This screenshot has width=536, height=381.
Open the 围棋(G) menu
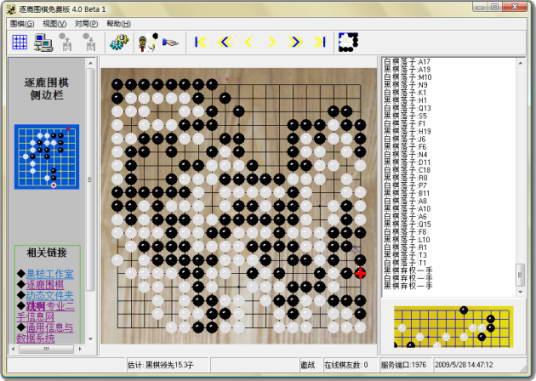click(x=22, y=24)
